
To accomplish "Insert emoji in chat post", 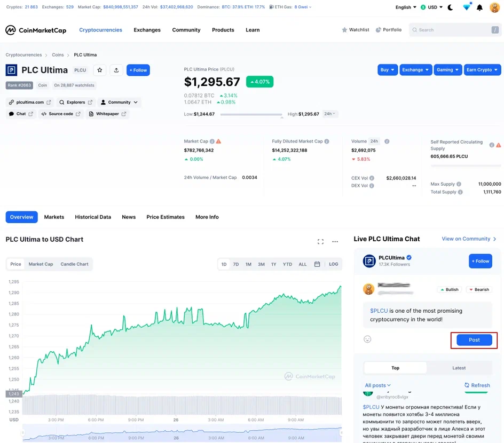I will [x=367, y=339].
